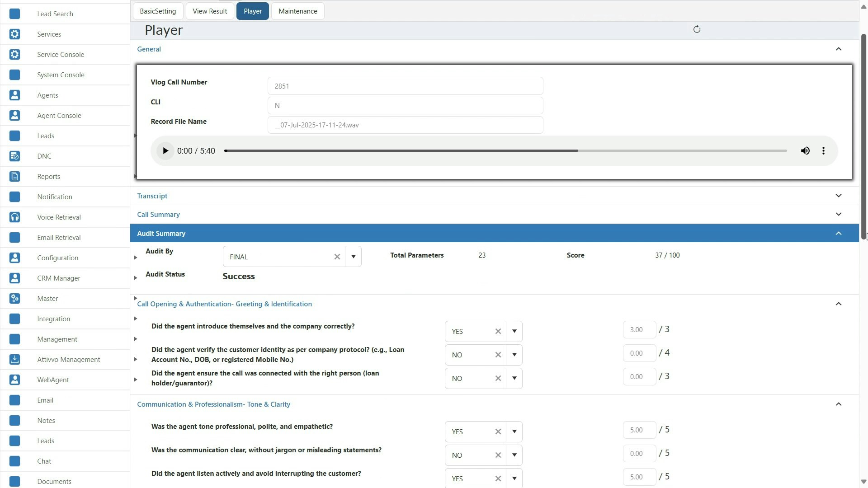
Task: Expand the Call Summary section
Action: (839, 214)
